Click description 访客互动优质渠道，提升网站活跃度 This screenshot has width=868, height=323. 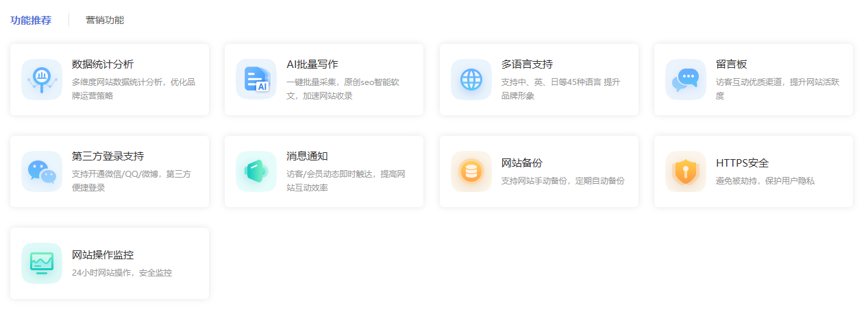tap(778, 88)
